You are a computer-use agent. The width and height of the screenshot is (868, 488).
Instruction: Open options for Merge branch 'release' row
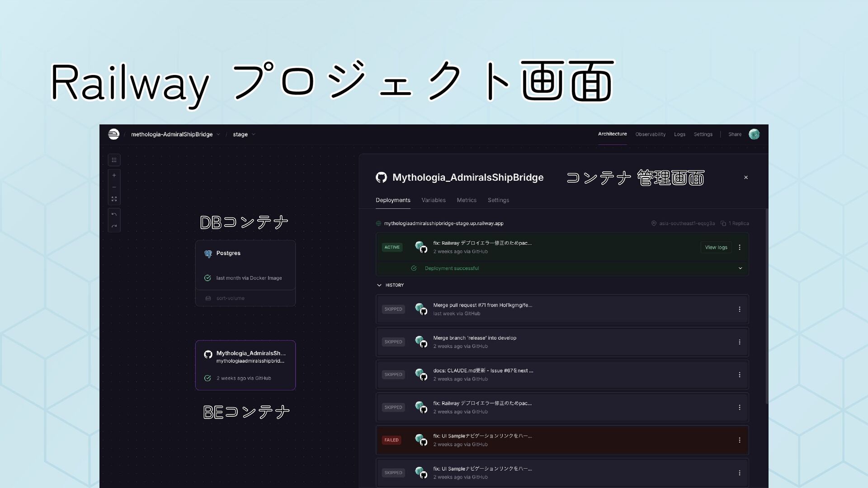pyautogui.click(x=740, y=342)
